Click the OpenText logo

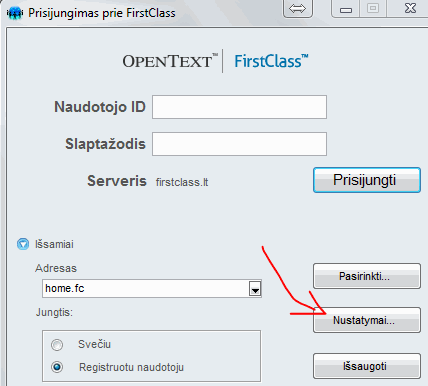[170, 61]
